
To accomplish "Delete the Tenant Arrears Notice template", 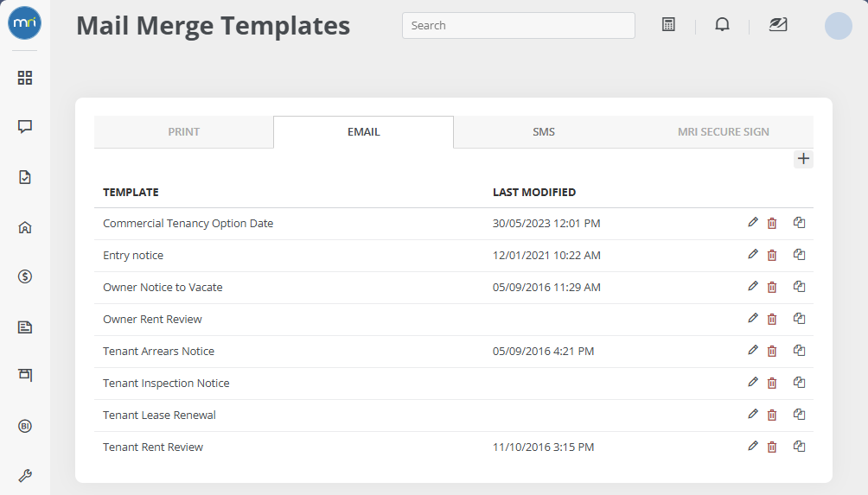I will [x=772, y=352].
